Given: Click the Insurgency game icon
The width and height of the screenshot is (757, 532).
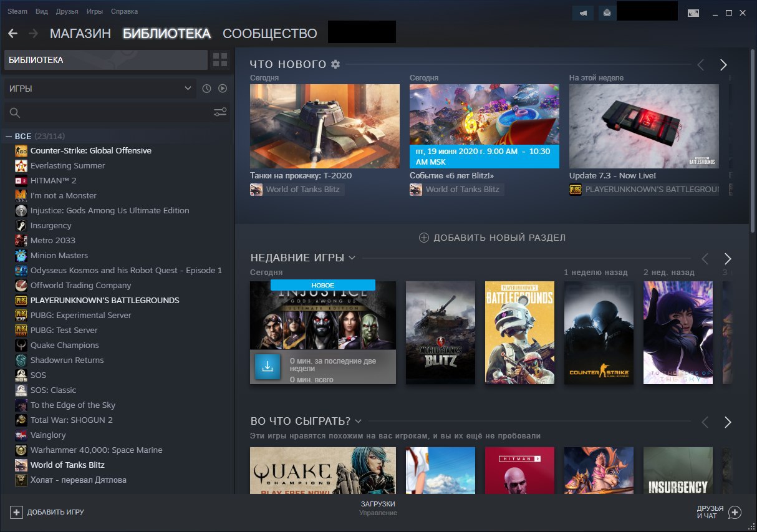Looking at the screenshot, I should tap(21, 226).
